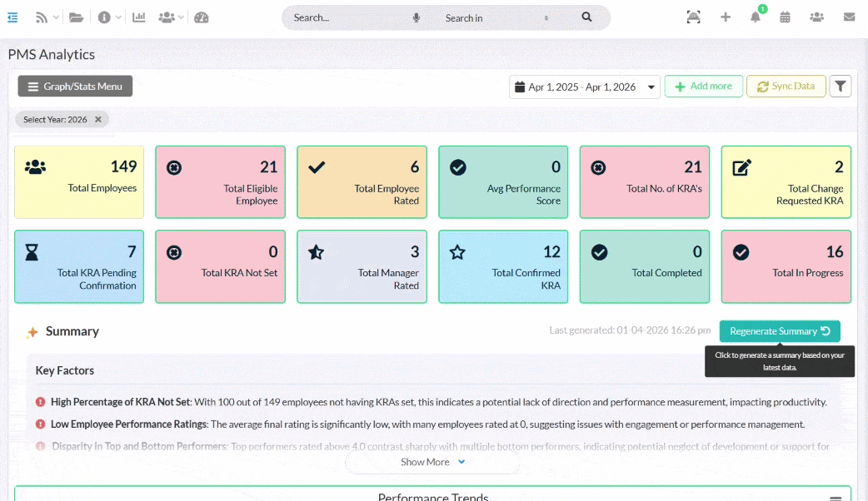Click the plus quick-add icon
The width and height of the screenshot is (868, 501).
click(726, 17)
